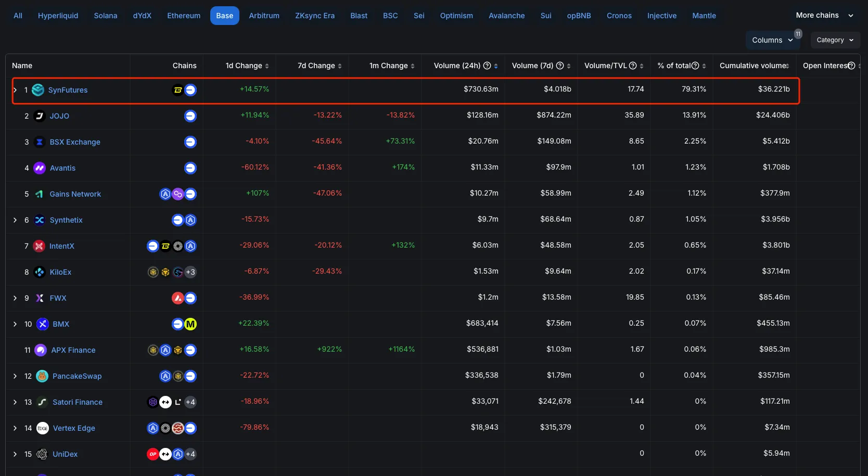Click the +3 more chains badge for KiloEx
This screenshot has width=868, height=476.
click(190, 272)
